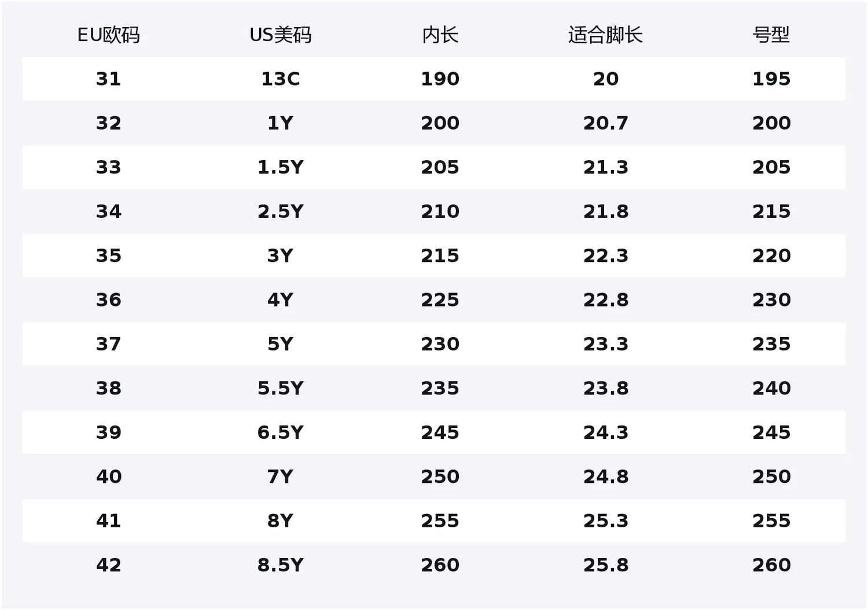Click the 适合脚长 column header
868x610 pixels.
[x=605, y=35]
